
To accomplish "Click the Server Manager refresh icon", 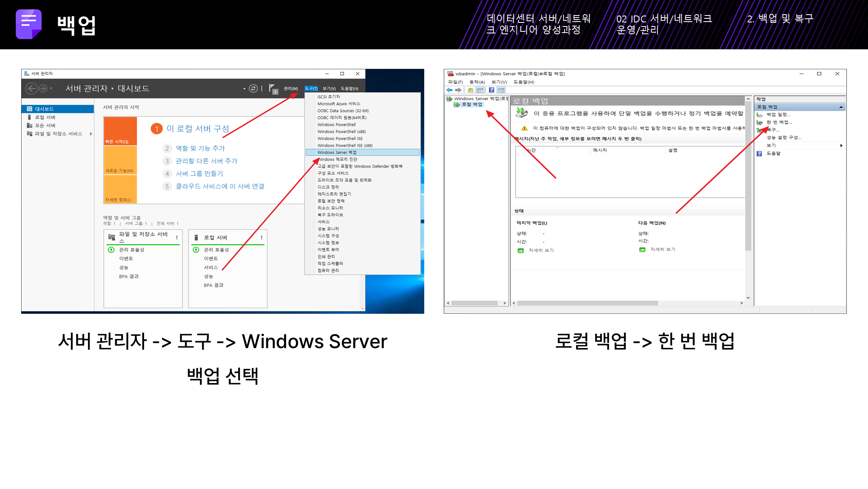I will coord(253,88).
